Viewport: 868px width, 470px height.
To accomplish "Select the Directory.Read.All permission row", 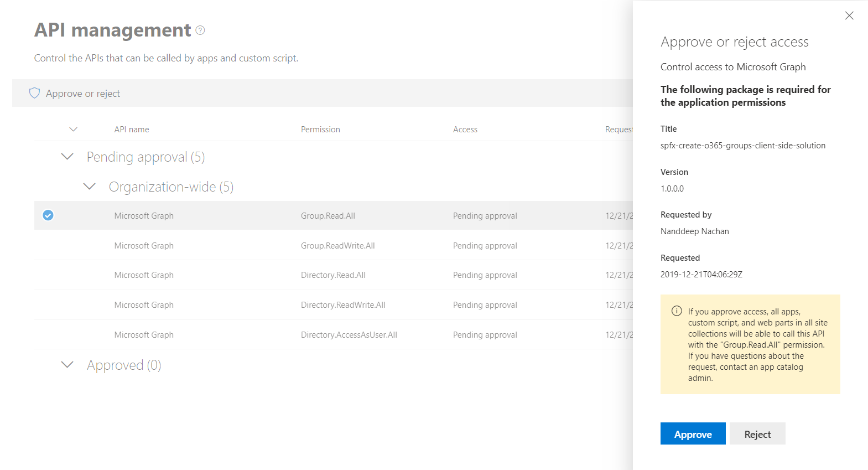I will (x=333, y=275).
